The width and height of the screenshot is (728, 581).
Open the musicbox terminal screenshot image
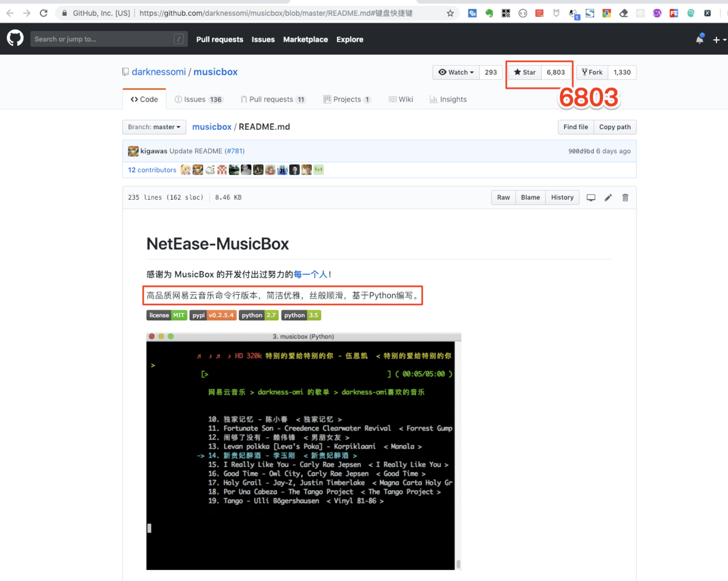coord(304,451)
